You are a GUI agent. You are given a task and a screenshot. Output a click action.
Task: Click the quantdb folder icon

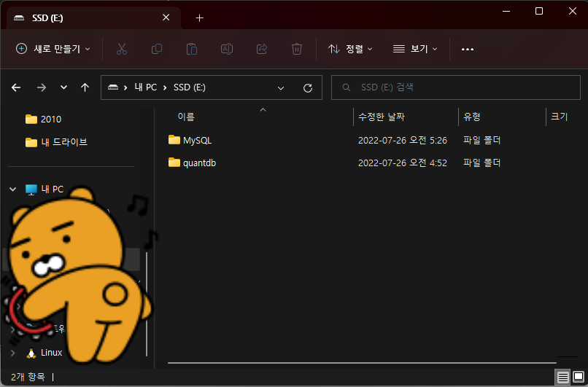coord(174,163)
